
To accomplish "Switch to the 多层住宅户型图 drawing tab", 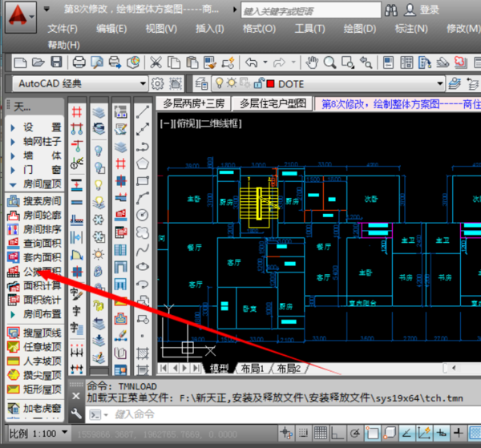I will [273, 103].
